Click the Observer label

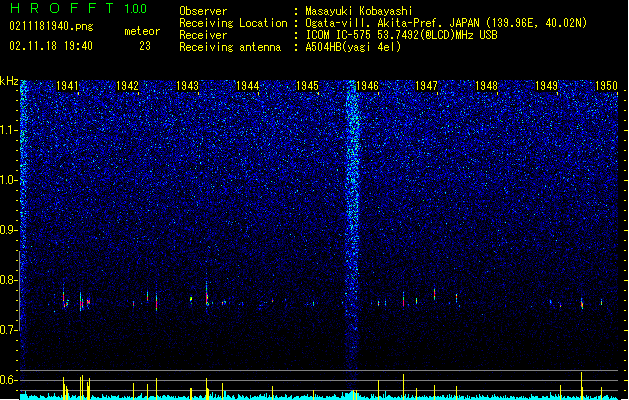click(203, 11)
